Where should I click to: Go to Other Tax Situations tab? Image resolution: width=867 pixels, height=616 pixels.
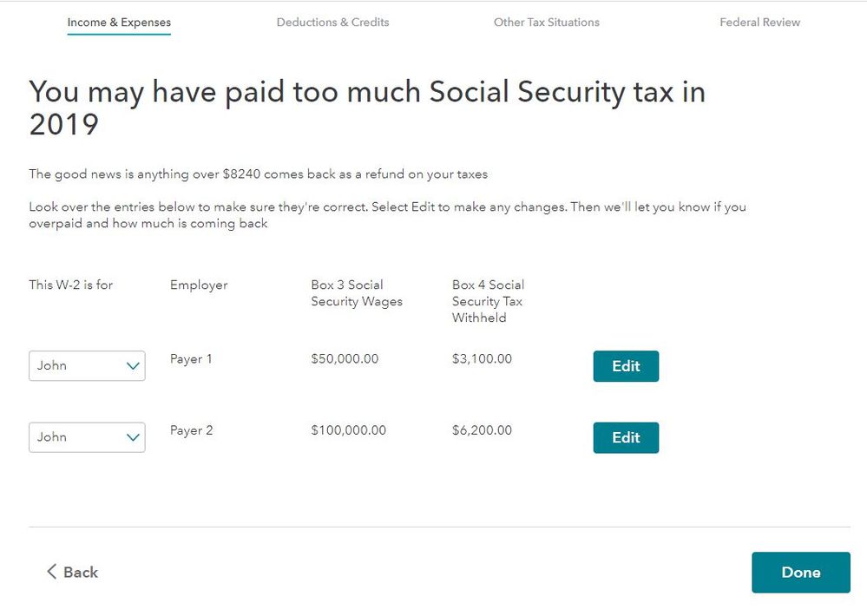click(546, 23)
